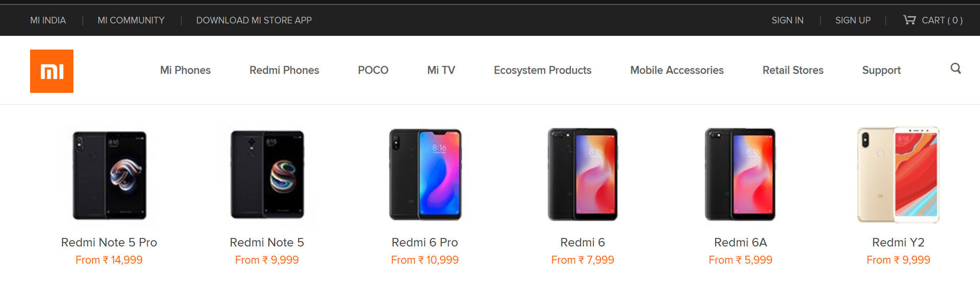
Task: Select the Redmi Note 5 Pro image
Action: tap(109, 175)
